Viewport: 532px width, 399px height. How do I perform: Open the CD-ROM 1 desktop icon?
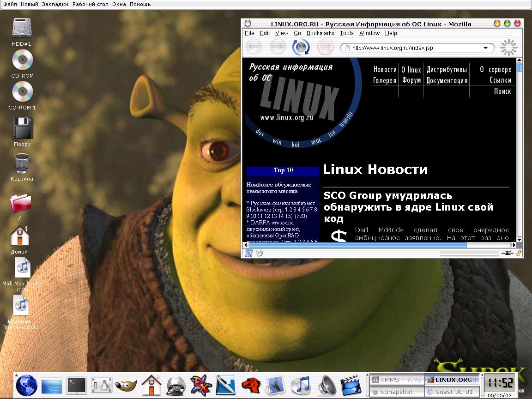click(22, 96)
